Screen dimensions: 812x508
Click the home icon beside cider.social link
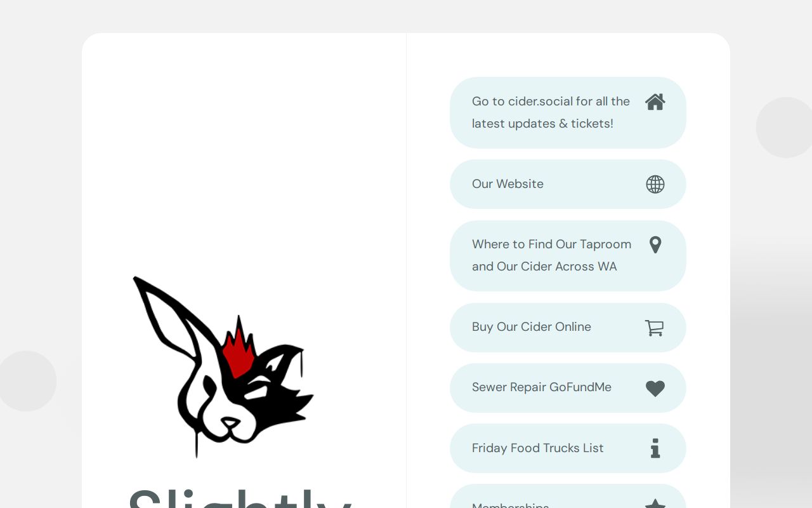tap(655, 102)
